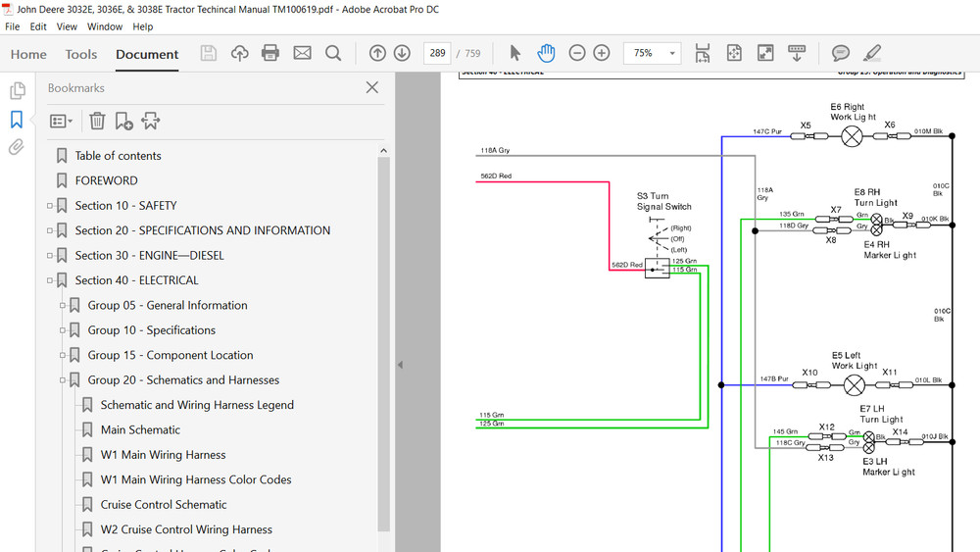Expand Group 15 - Component Location node
The height and width of the screenshot is (552, 980).
[63, 356]
